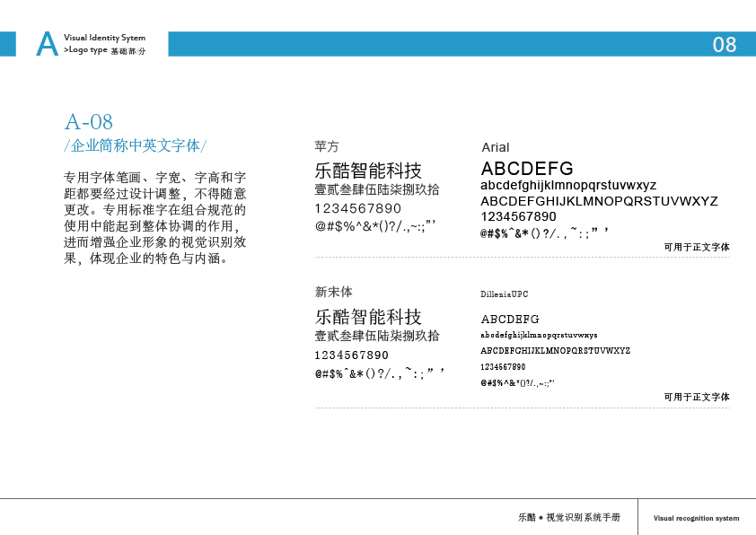Click the 'ABCDEFG' DilleniaUPC sample

(x=510, y=319)
